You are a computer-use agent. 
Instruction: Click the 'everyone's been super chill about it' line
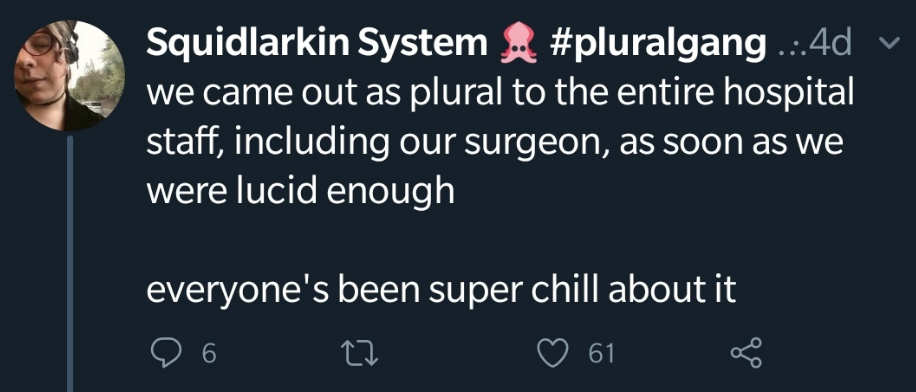pos(441,290)
